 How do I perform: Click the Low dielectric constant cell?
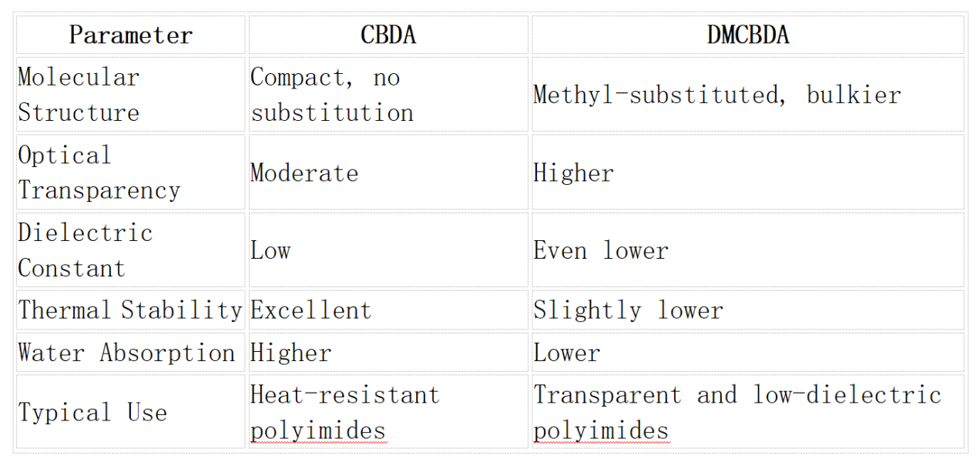(388, 249)
